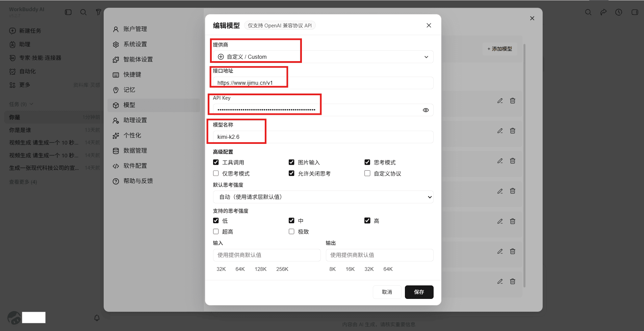
Task: Click the share arrow icon
Action: pyautogui.click(x=603, y=12)
